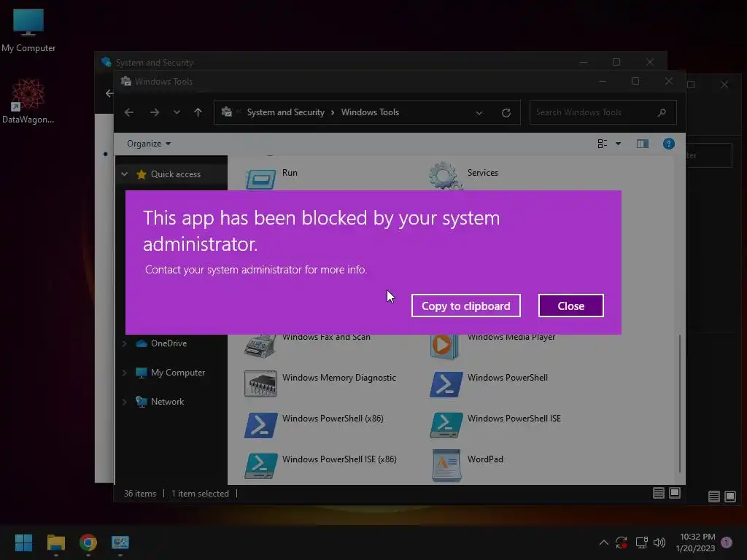Select the Windows Memory Diagnostic label
The height and width of the screenshot is (560, 747).
338,378
